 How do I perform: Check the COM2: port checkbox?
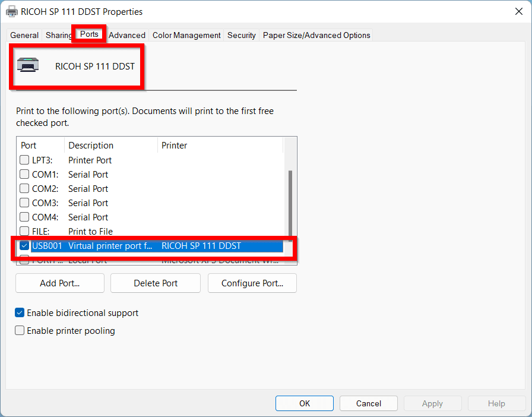click(24, 188)
